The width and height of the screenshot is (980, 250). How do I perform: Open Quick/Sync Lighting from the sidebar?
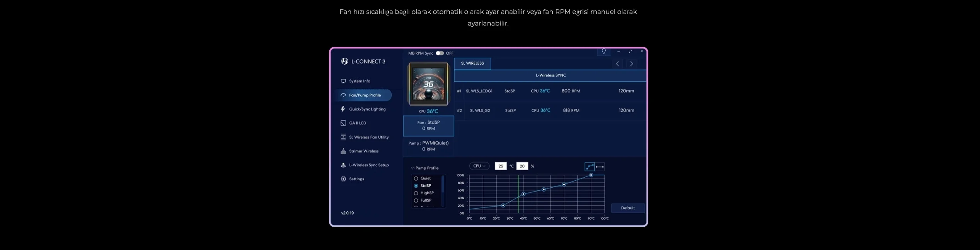(366, 109)
